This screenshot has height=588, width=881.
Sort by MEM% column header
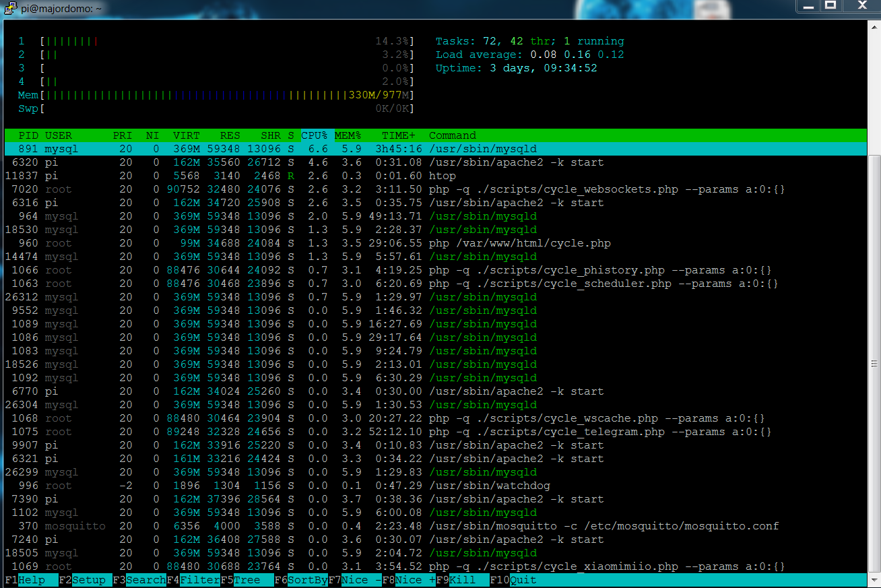tap(348, 135)
